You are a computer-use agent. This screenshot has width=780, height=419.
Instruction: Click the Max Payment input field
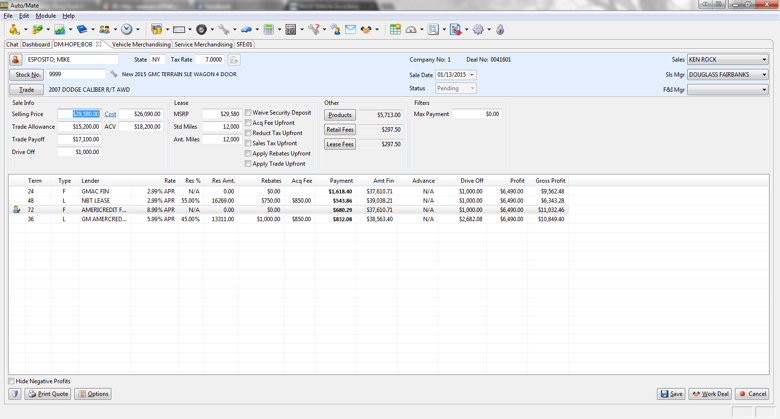[x=478, y=114]
